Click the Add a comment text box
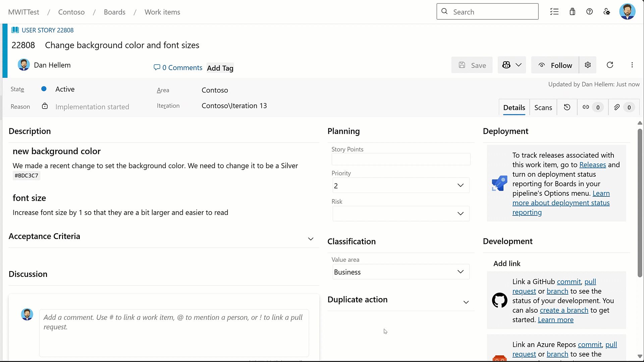644x362 pixels. pos(174,333)
